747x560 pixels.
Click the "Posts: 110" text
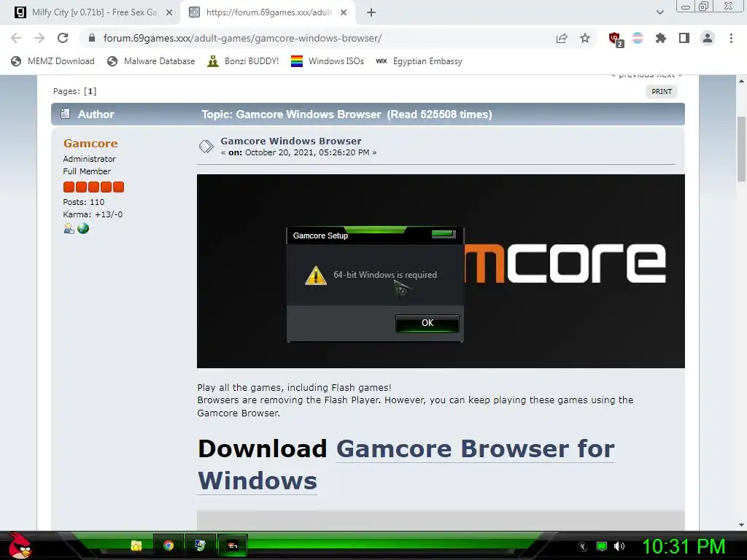click(83, 202)
